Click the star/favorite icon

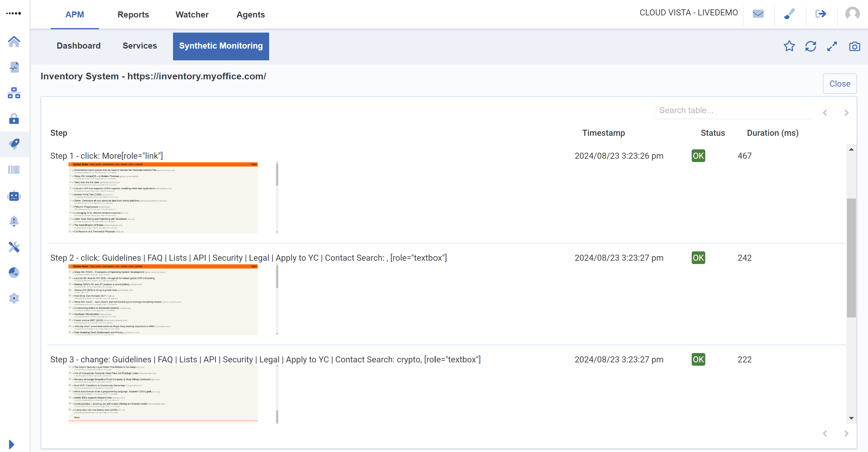(x=789, y=46)
